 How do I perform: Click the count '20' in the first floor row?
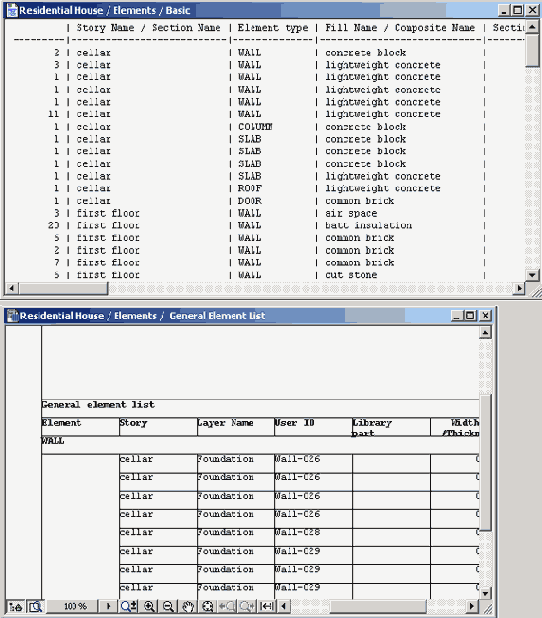pyautogui.click(x=54, y=225)
